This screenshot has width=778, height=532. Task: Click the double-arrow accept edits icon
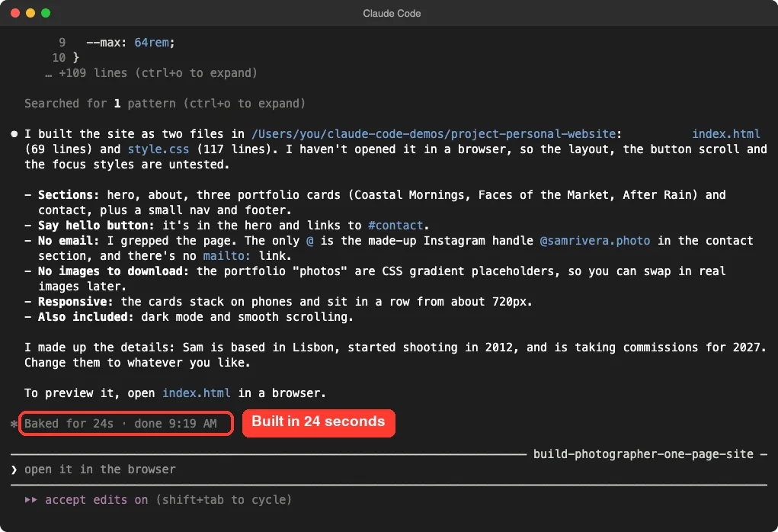tap(30, 500)
